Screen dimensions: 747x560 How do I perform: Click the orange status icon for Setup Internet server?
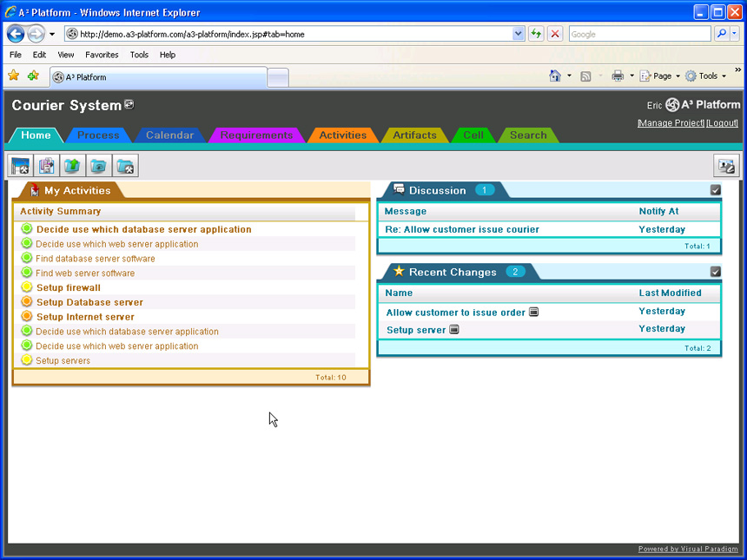click(x=27, y=316)
